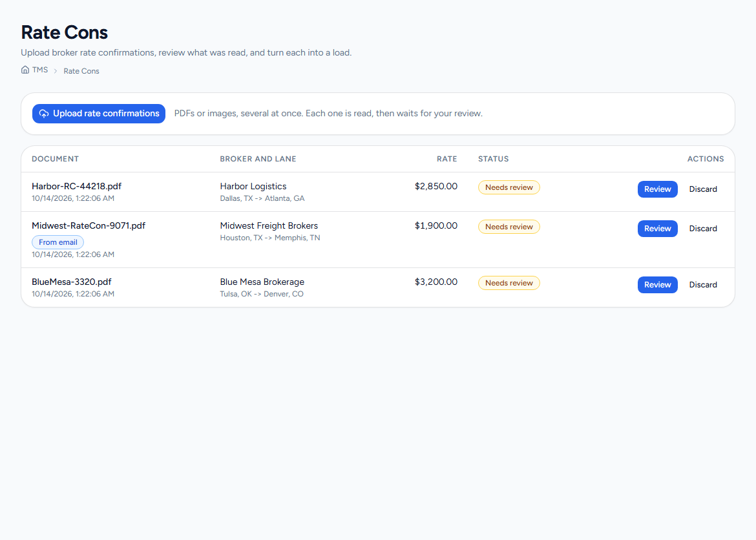This screenshot has width=756, height=540.
Task: Click broker name Blue Mesa Brokerage
Action: coord(262,282)
